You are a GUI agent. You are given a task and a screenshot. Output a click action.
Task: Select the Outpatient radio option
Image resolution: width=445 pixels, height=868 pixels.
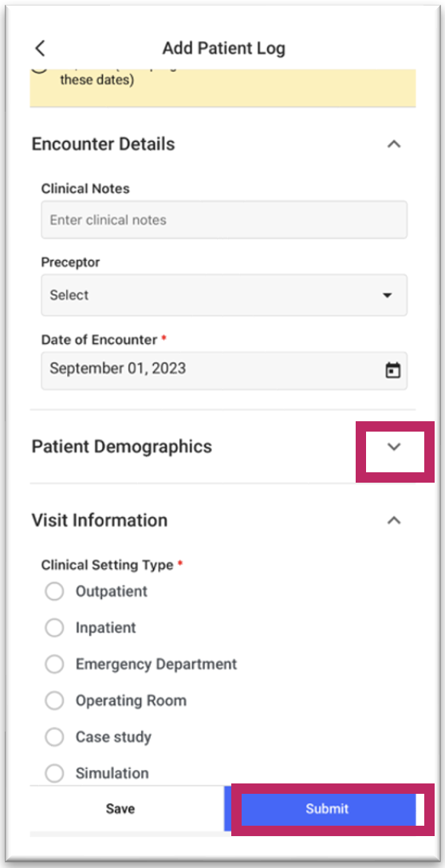tap(54, 592)
